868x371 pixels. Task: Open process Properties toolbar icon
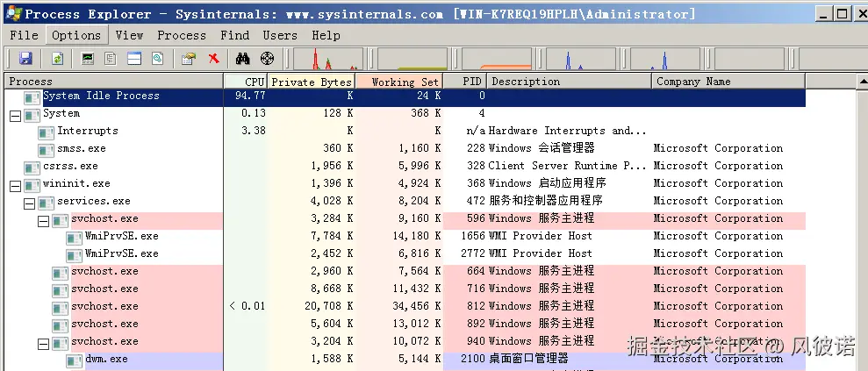[x=190, y=59]
